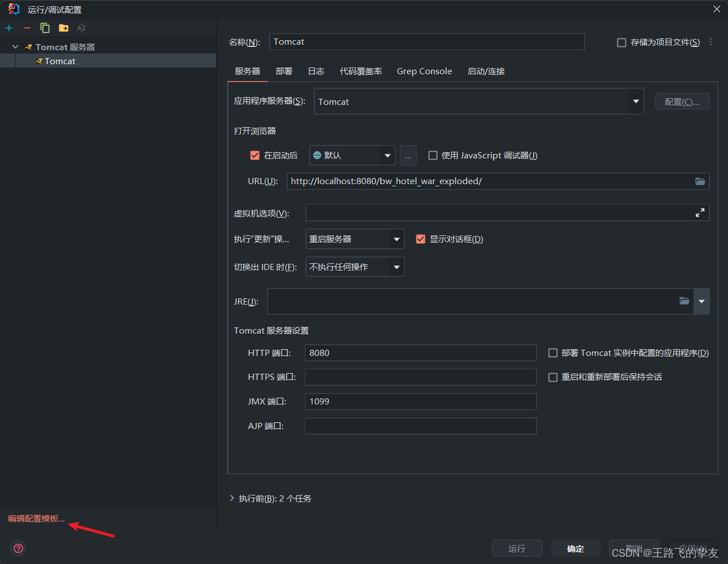
Task: Switch to the Grep Console tab
Action: click(x=424, y=71)
